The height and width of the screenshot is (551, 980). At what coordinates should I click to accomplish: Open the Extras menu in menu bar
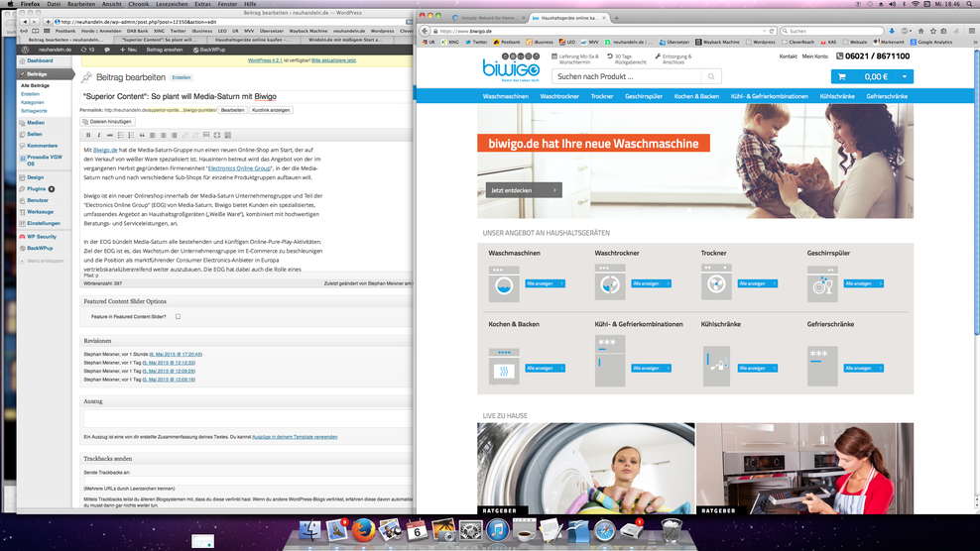202,4
